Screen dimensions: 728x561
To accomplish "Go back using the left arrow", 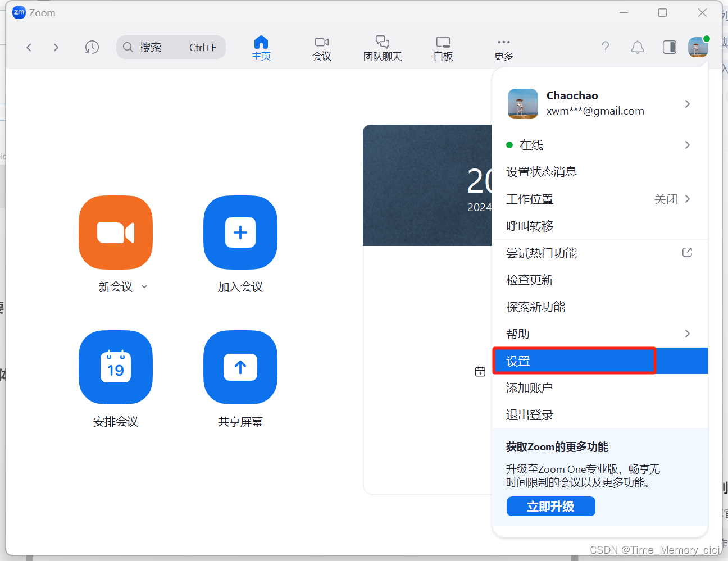I will pyautogui.click(x=29, y=47).
